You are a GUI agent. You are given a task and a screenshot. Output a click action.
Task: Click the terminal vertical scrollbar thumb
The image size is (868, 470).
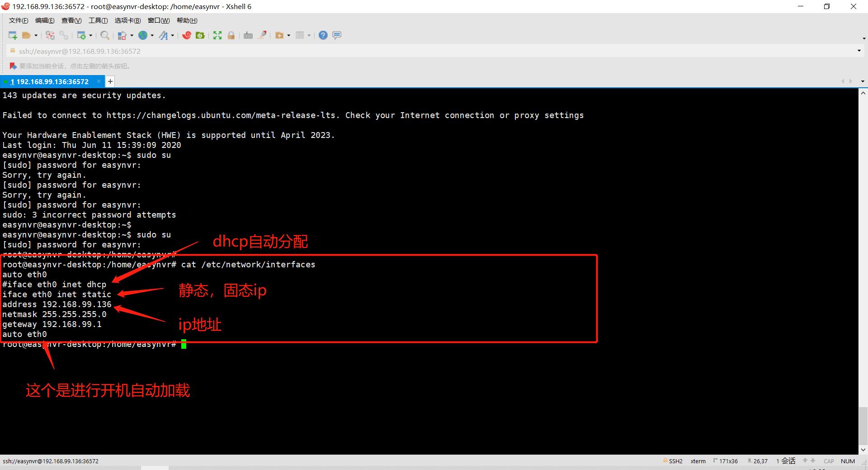point(863,426)
